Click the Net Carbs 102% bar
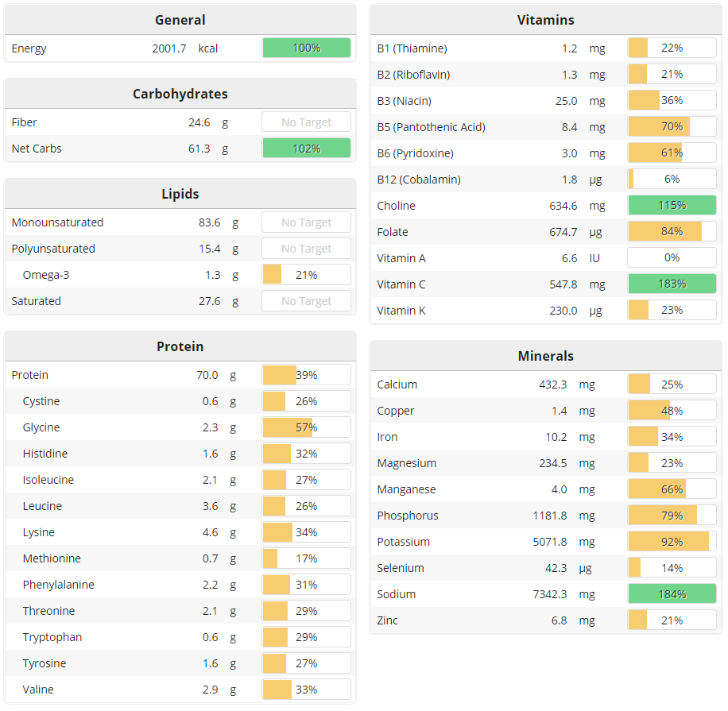This screenshot has height=711, width=728. 307,149
